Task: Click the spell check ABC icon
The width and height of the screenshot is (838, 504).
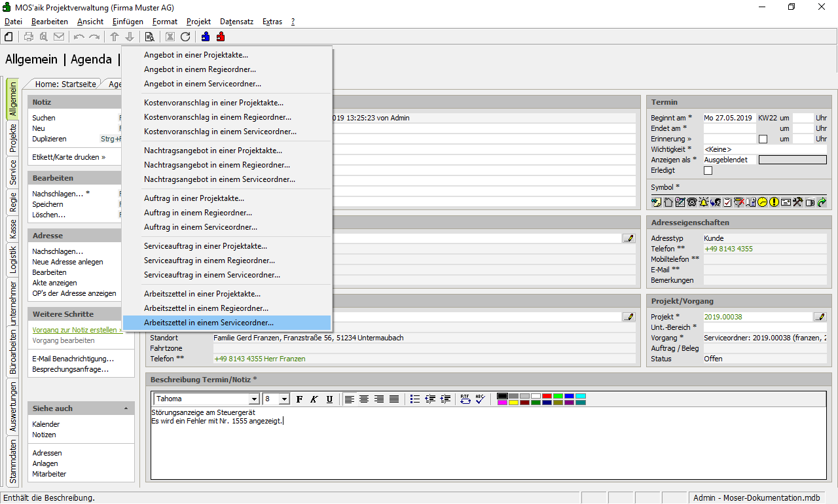Action: pyautogui.click(x=479, y=399)
